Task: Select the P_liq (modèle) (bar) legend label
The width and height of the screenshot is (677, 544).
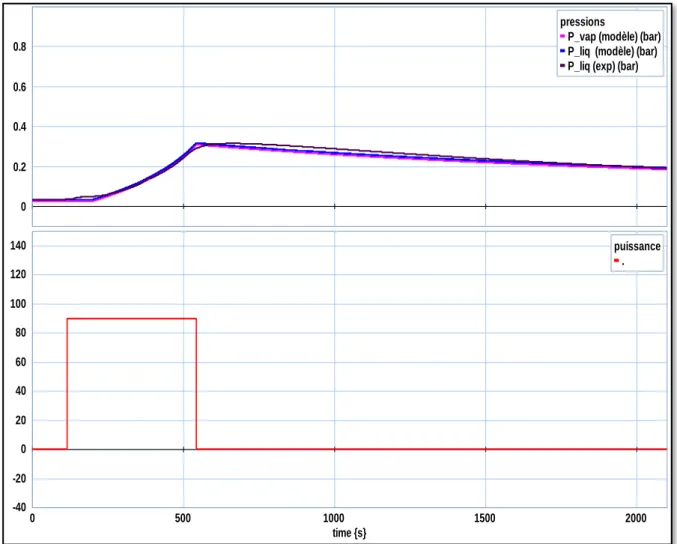Action: coord(612,51)
